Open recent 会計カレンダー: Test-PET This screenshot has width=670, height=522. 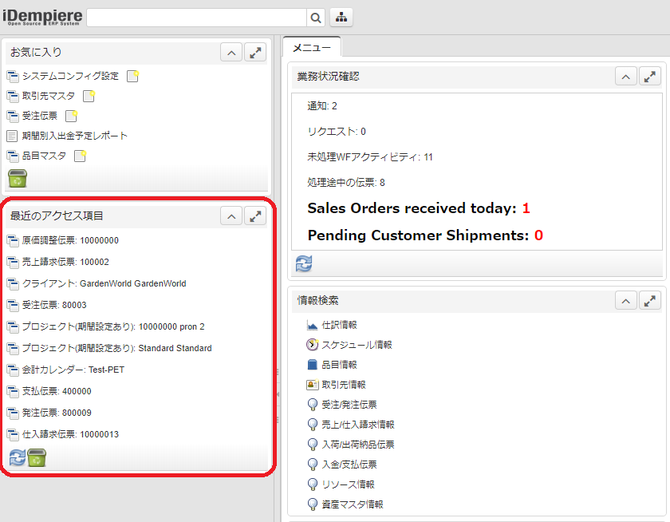(x=73, y=370)
